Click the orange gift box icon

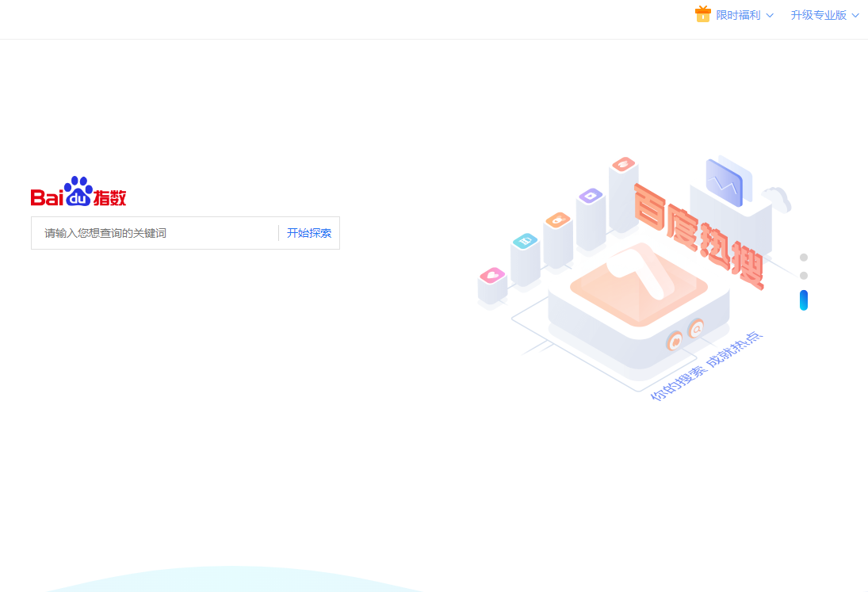(702, 14)
